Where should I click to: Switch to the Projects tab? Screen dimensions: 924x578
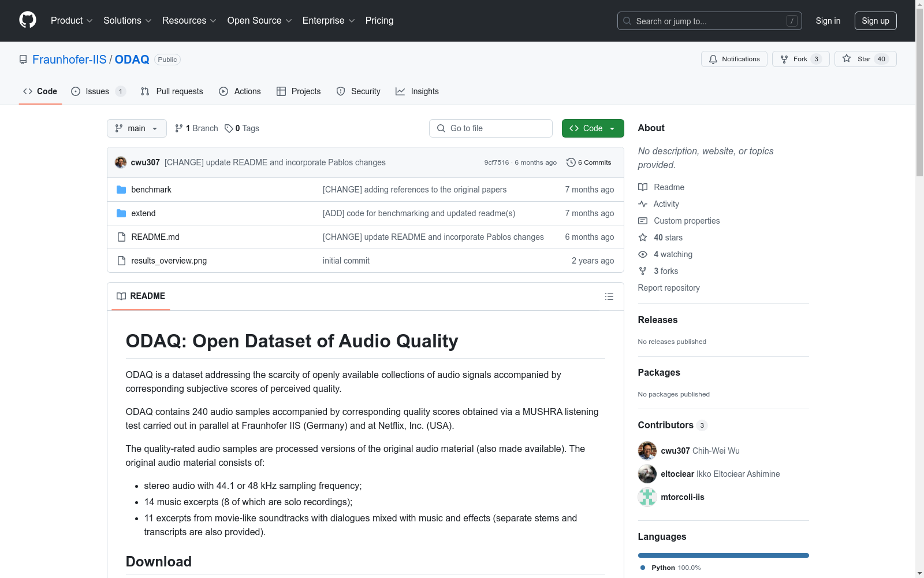[299, 91]
